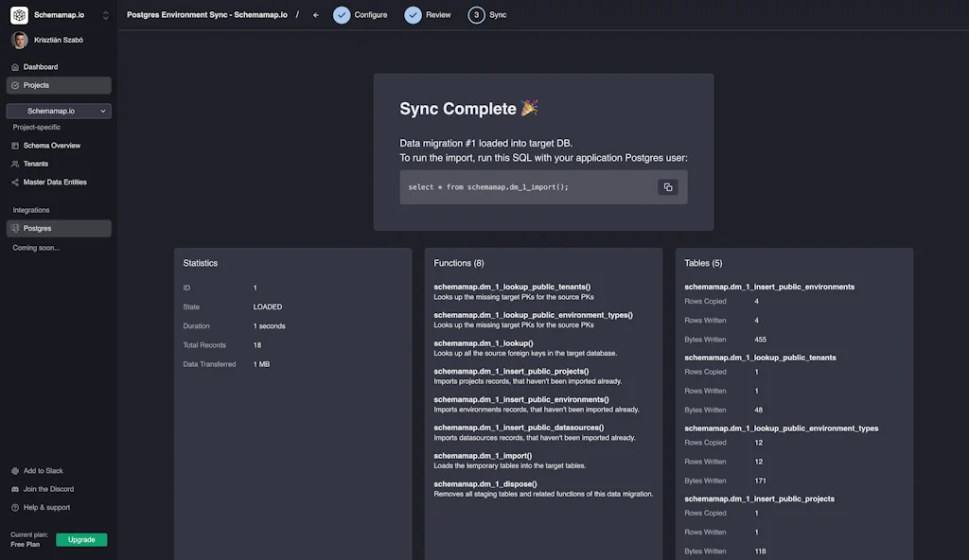Click the Projects icon in the sidebar
969x560 pixels.
click(14, 84)
